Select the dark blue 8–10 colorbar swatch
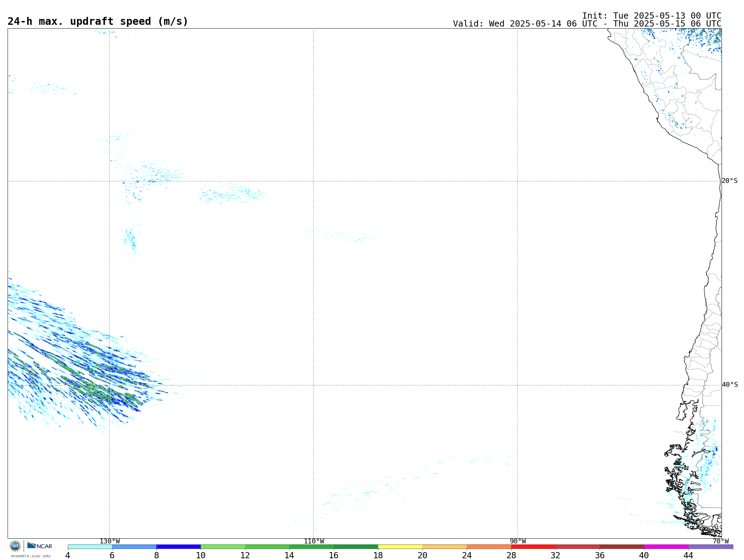Image resolution: width=744 pixels, height=560 pixels. 178,547
